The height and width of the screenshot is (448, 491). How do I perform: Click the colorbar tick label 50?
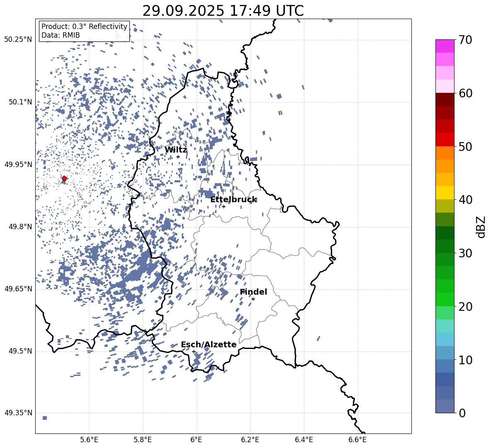click(x=465, y=146)
